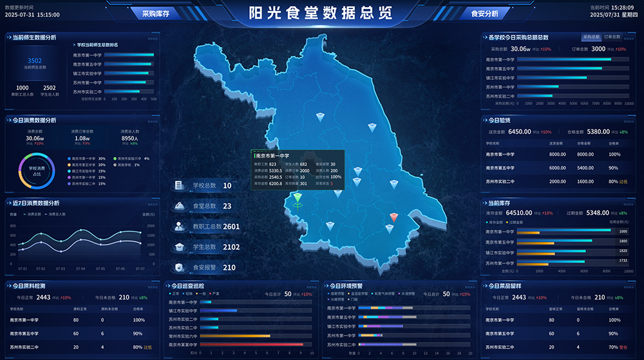Switch to the 订单总数 tab
This screenshot has height=360, width=644.
612,37
